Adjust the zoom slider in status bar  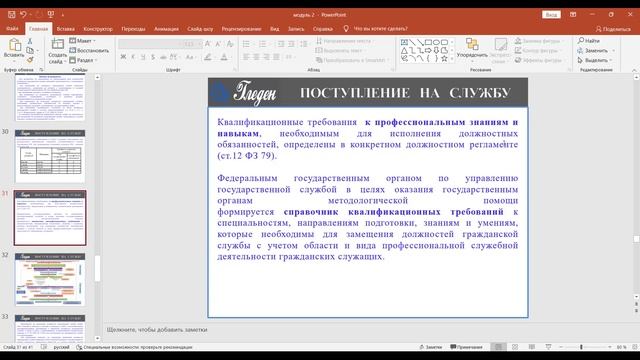click(x=581, y=347)
